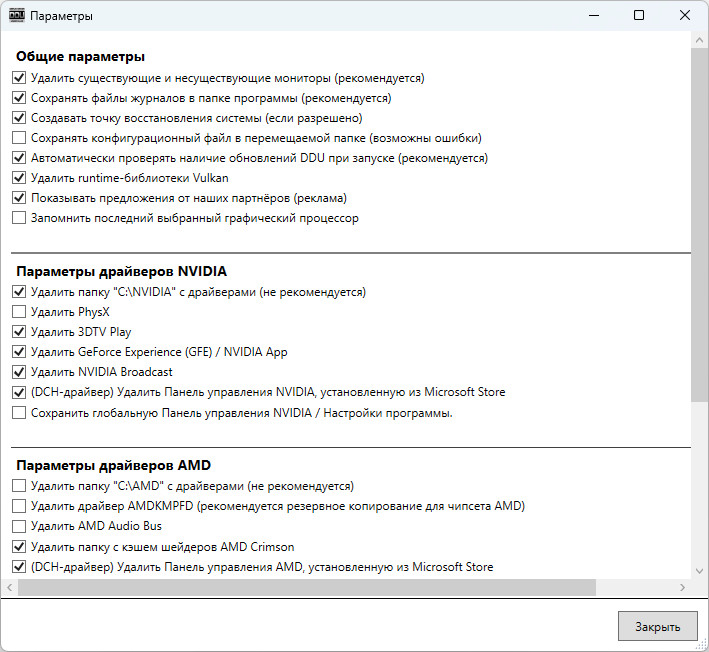The height and width of the screenshot is (652, 709).
Task: Toggle 'Удалить NVIDIA Broadcast' checkbox
Action: 19,372
